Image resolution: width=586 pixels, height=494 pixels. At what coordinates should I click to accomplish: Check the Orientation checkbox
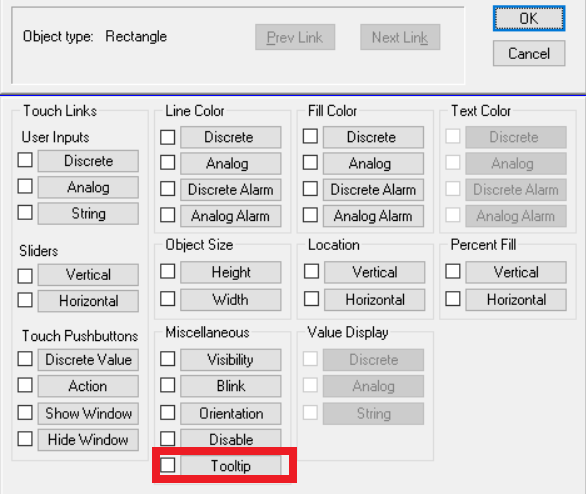pos(167,413)
